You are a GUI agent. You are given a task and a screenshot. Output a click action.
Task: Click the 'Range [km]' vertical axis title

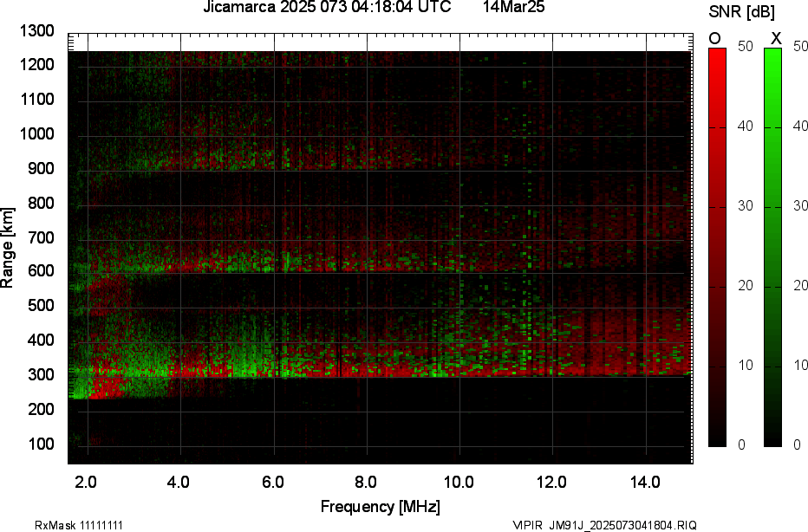7,248
